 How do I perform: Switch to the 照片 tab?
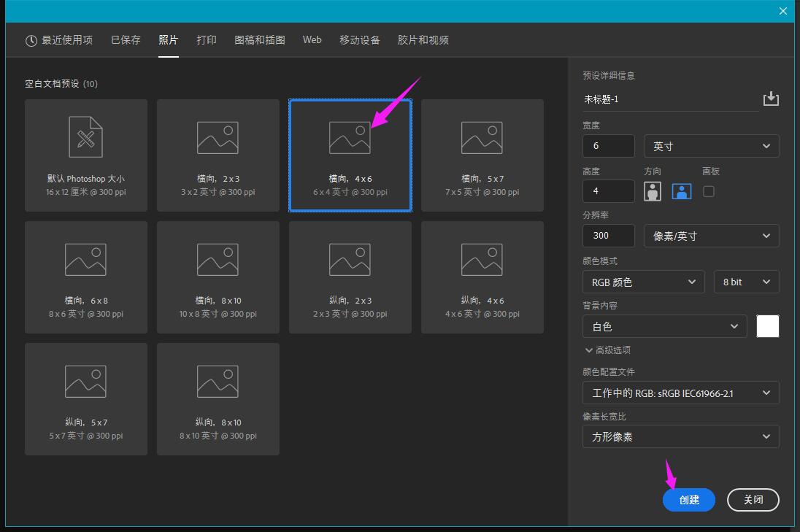[169, 40]
